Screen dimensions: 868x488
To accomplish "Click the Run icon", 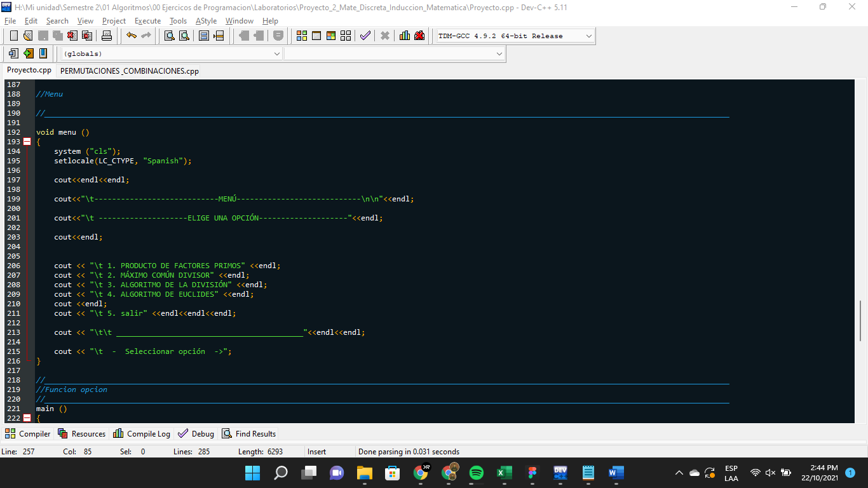I will tap(316, 36).
